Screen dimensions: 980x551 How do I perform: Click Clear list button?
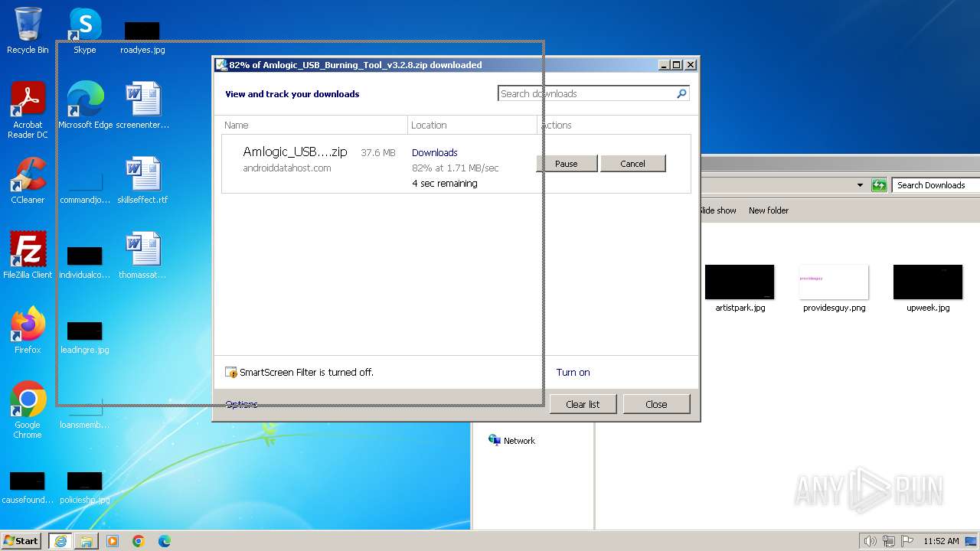pos(583,404)
